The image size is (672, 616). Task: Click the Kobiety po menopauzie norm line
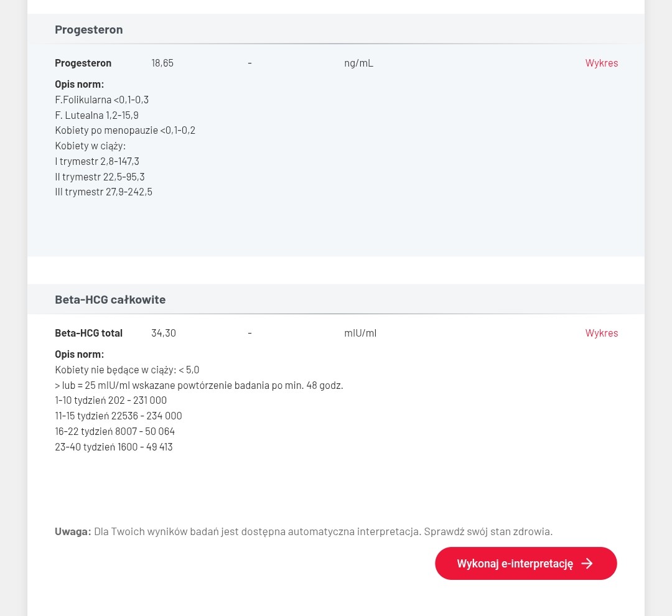(x=125, y=130)
